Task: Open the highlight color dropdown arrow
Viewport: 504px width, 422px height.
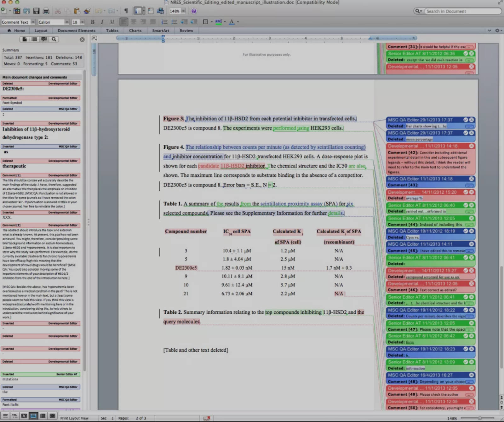Action: tap(225, 22)
